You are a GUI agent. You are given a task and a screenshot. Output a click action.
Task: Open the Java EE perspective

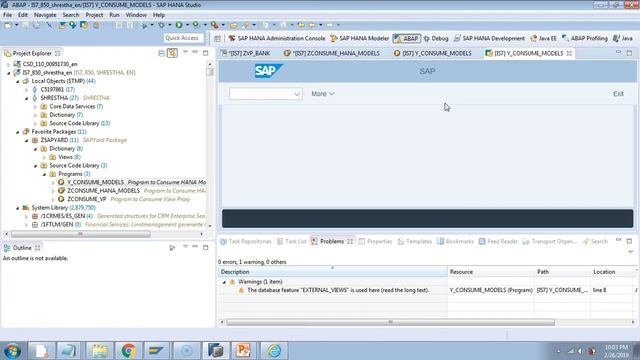pos(543,38)
